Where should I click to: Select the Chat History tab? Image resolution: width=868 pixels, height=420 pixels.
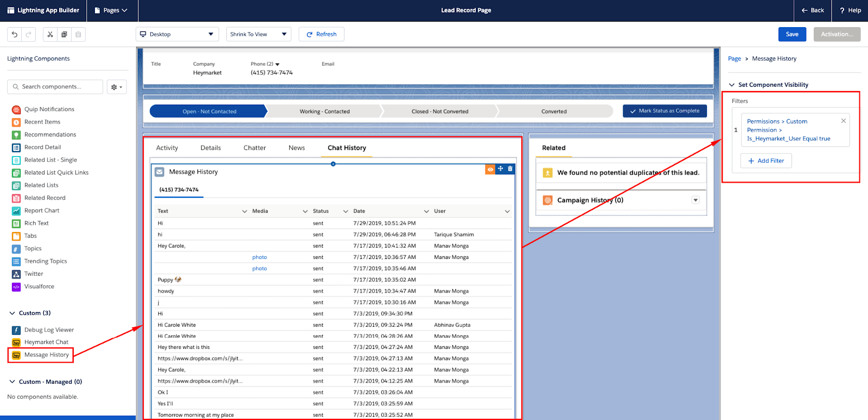click(347, 148)
